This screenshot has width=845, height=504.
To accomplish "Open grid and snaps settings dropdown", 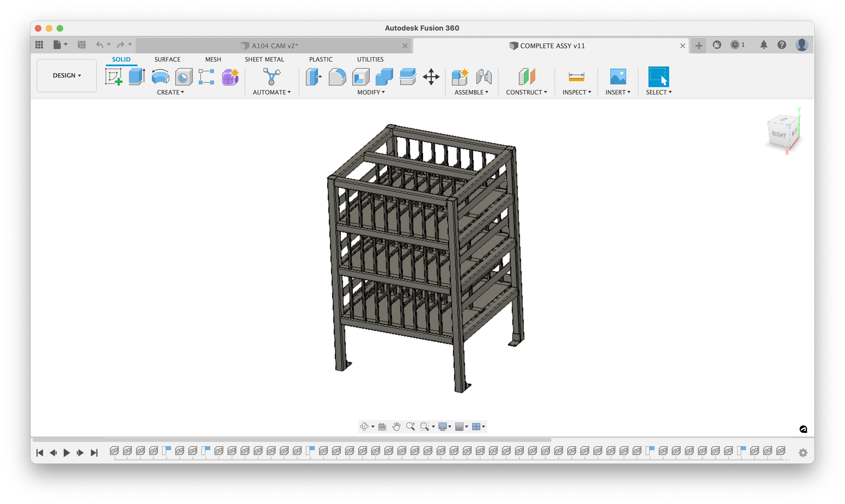I will 461,427.
